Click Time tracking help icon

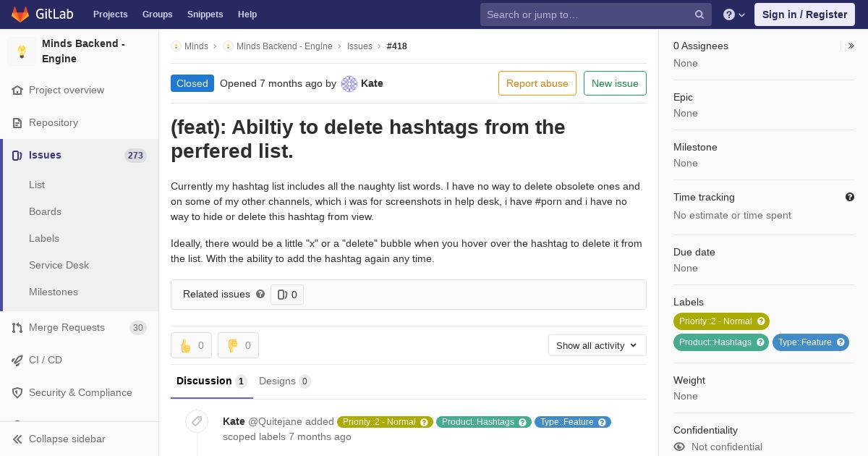click(850, 197)
